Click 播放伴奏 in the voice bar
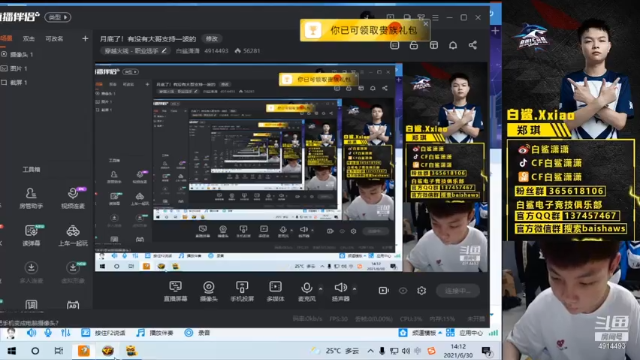 click(x=155, y=333)
